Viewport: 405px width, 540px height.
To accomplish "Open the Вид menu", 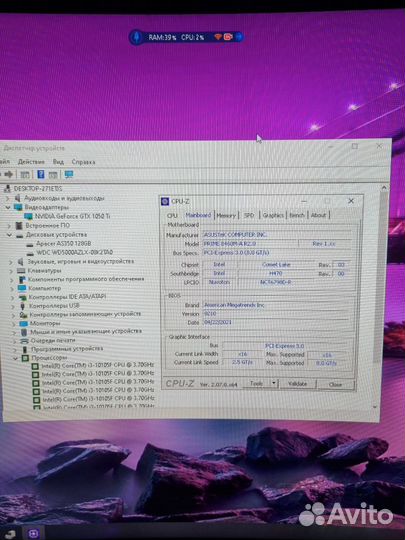I will (58, 162).
